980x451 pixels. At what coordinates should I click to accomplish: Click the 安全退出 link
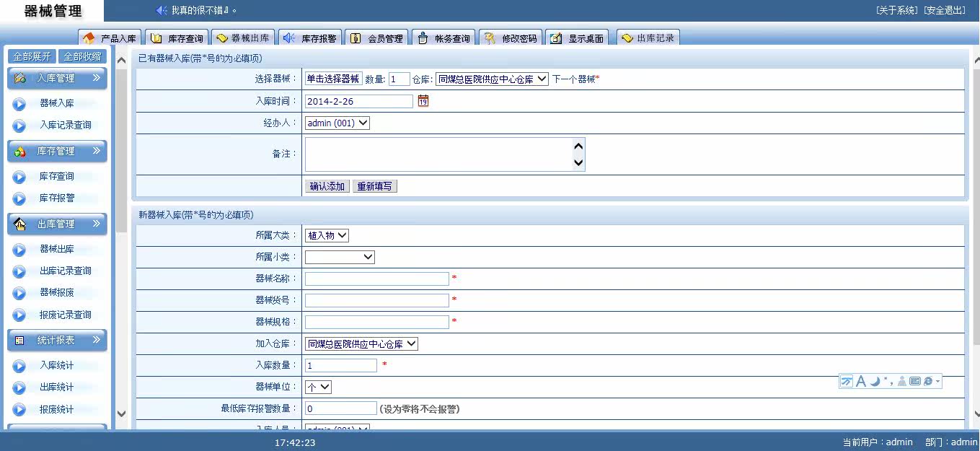(x=945, y=10)
